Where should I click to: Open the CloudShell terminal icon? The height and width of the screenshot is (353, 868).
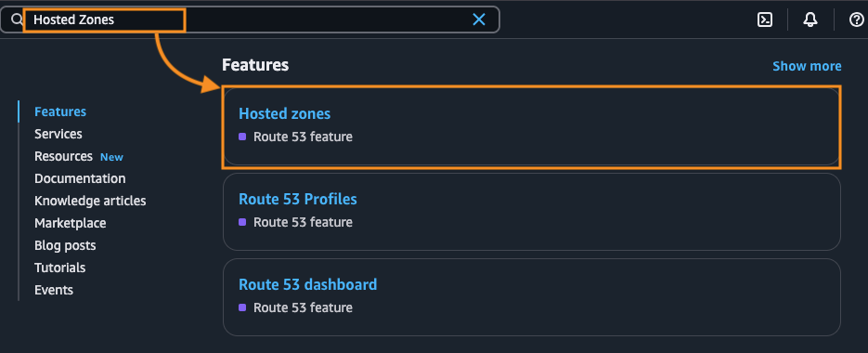(764, 20)
